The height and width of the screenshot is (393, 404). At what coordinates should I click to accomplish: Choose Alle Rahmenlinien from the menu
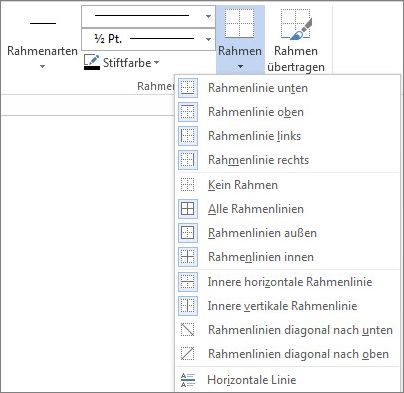click(256, 209)
